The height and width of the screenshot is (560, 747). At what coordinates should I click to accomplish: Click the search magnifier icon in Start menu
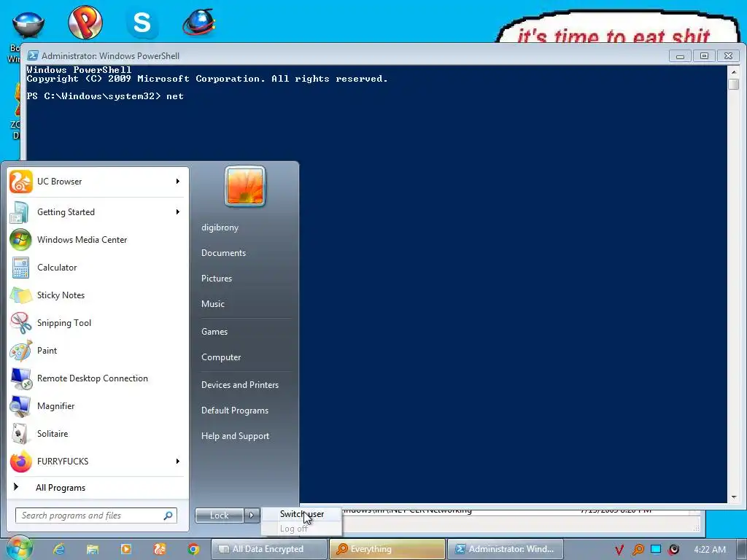click(x=168, y=516)
